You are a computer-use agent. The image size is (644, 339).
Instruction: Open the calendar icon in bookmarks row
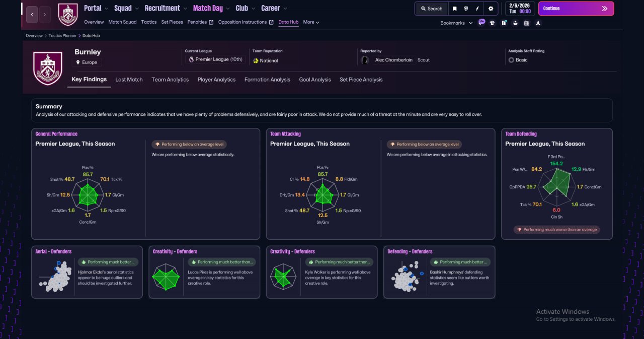pos(527,23)
